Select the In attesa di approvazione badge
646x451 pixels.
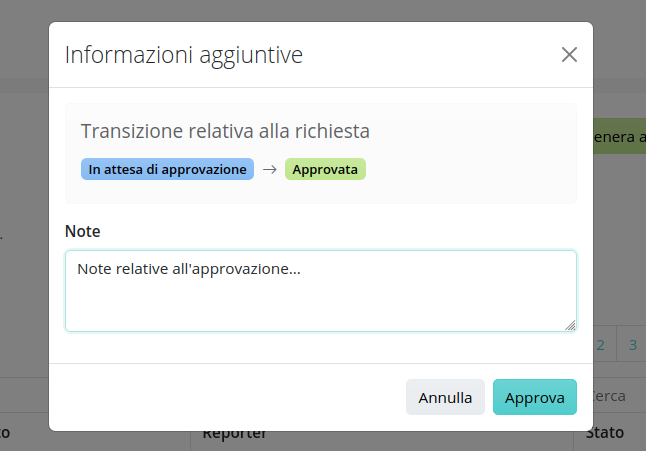(167, 169)
